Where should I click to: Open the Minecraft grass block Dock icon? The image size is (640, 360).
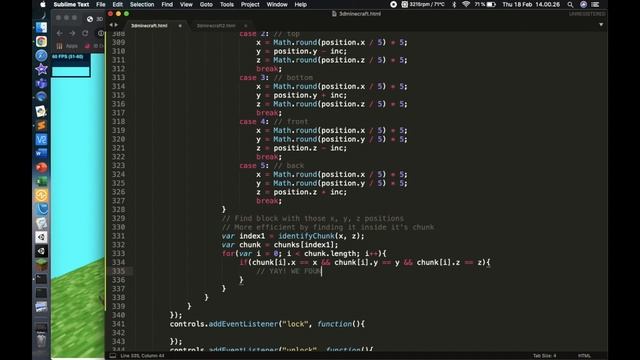tap(41, 265)
